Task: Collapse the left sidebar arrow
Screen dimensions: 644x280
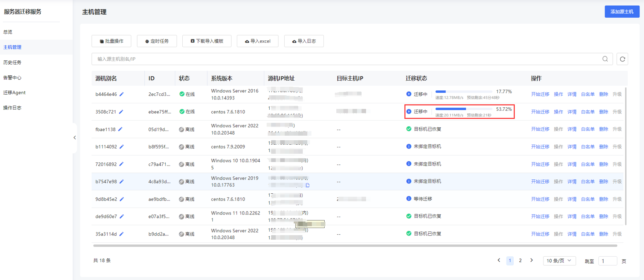Action: [75, 138]
